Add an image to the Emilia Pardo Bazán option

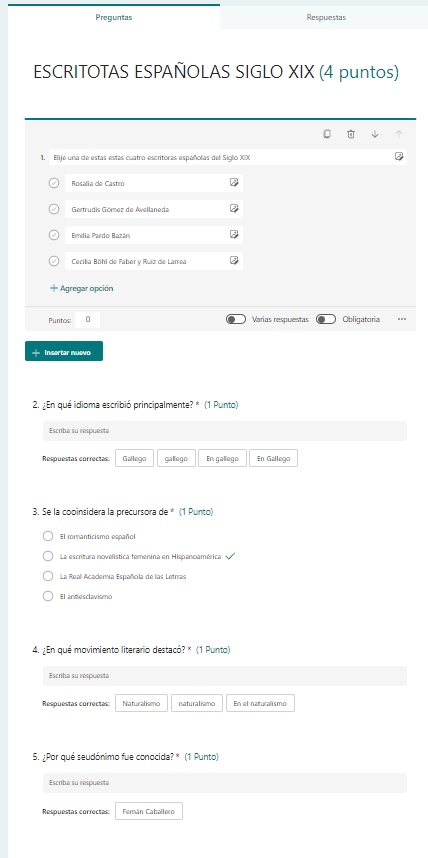234,235
